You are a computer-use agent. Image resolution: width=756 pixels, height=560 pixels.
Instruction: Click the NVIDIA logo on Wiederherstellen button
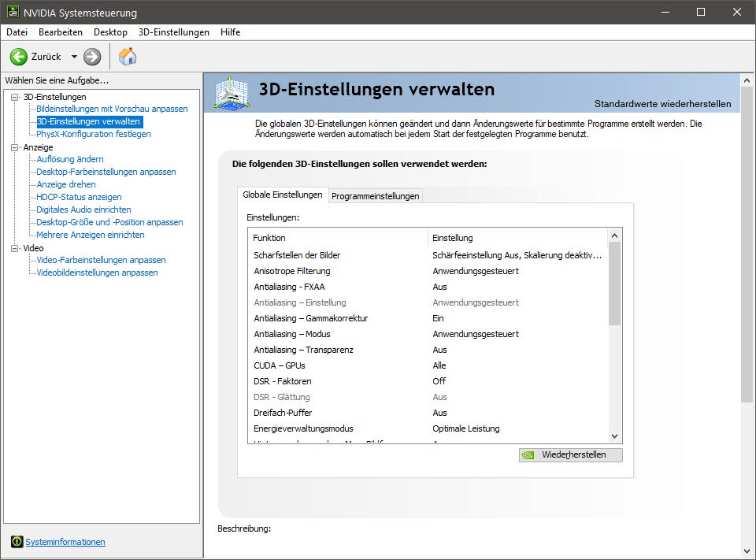click(528, 454)
